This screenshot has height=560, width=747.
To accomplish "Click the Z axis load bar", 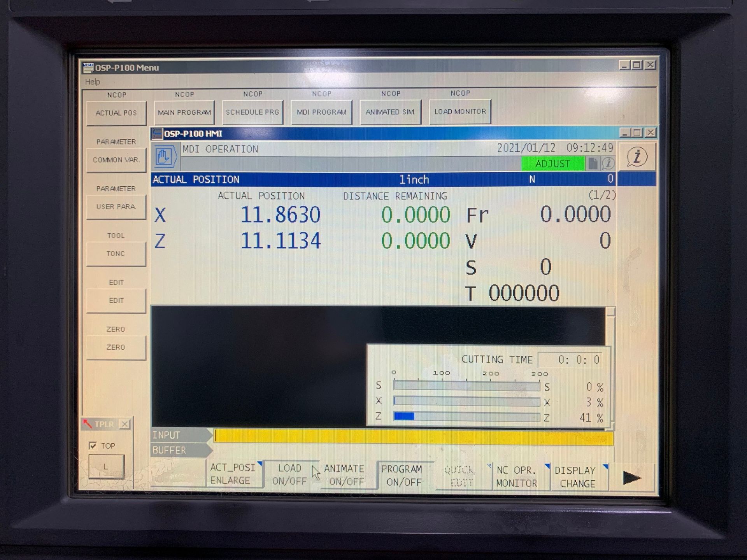I will tap(466, 416).
